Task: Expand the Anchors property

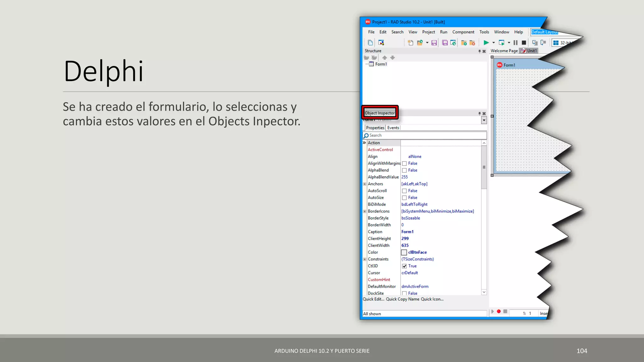Action: click(x=365, y=184)
